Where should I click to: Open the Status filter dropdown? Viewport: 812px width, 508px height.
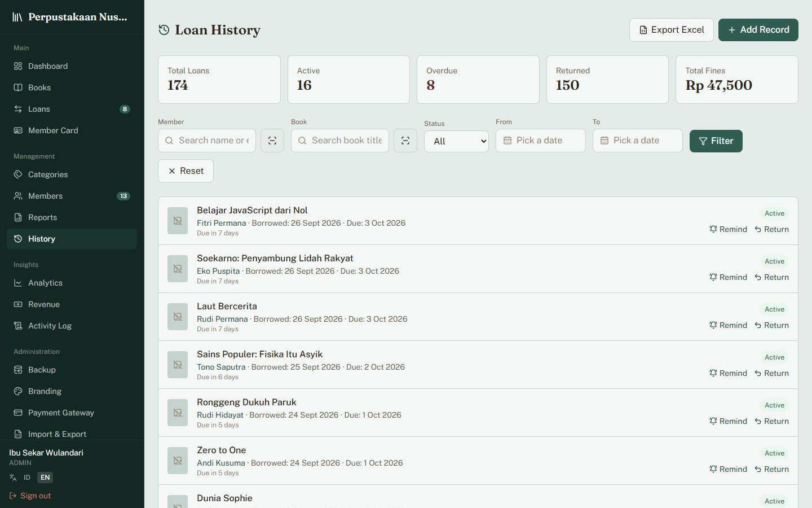tap(456, 141)
